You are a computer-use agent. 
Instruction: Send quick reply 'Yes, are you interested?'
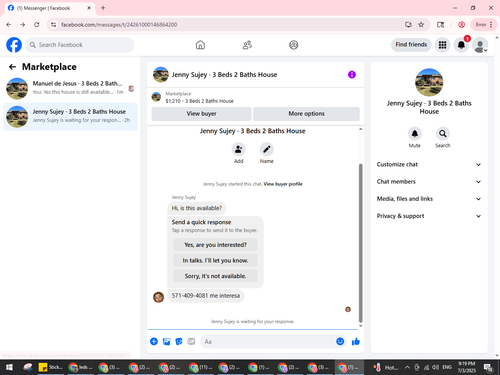pos(215,245)
